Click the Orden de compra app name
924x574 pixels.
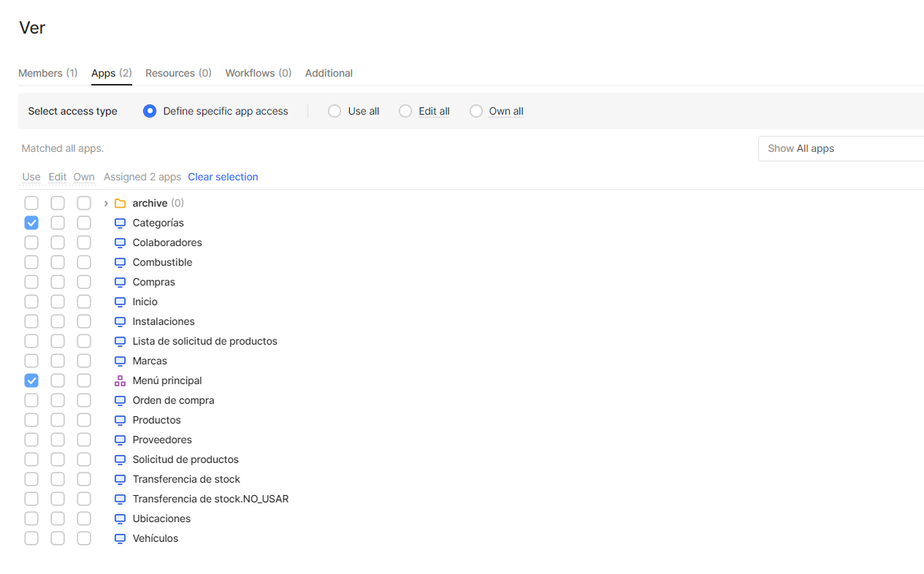[x=173, y=400]
